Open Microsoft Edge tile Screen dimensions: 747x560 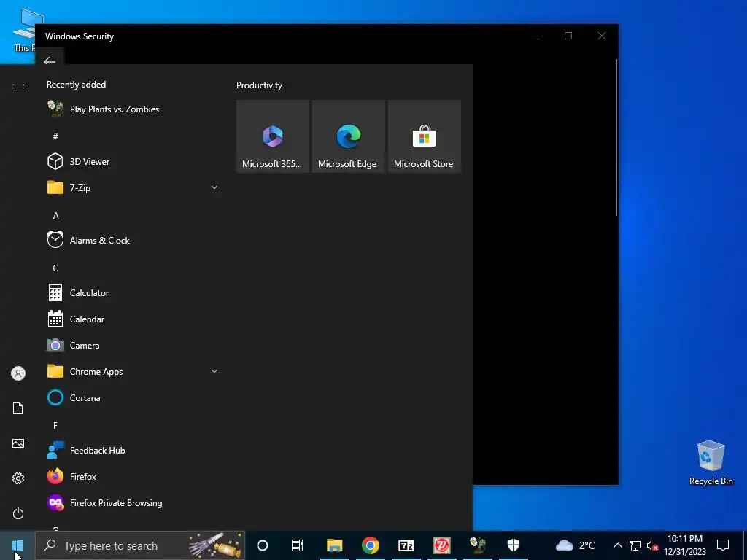pos(348,136)
